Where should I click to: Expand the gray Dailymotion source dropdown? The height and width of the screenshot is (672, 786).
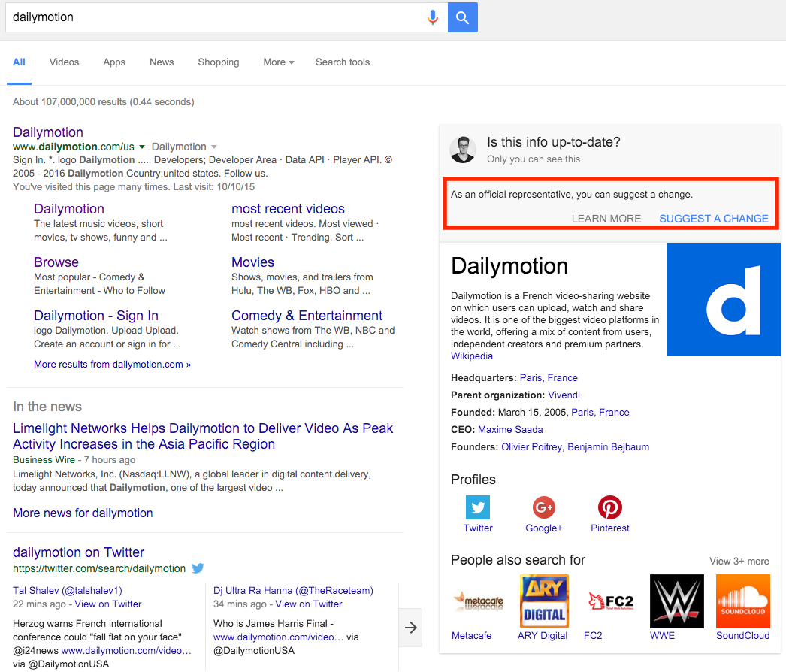[x=214, y=147]
